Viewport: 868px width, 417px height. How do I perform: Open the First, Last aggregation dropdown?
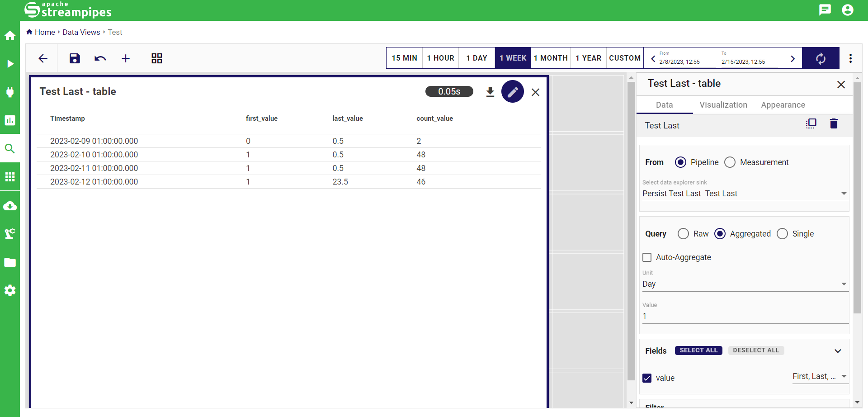820,376
